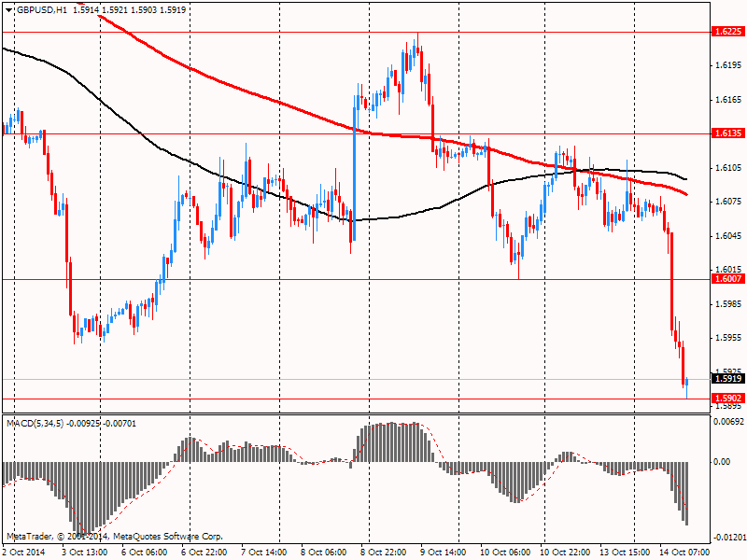Select the 1.5902 red price level label
The image size is (747, 560).
pyautogui.click(x=728, y=399)
